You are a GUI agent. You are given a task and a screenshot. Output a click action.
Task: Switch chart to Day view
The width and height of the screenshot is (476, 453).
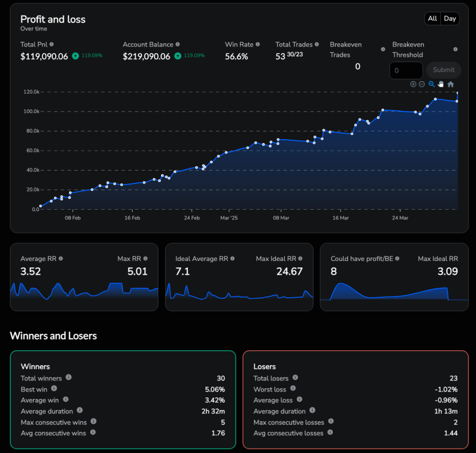click(x=450, y=19)
